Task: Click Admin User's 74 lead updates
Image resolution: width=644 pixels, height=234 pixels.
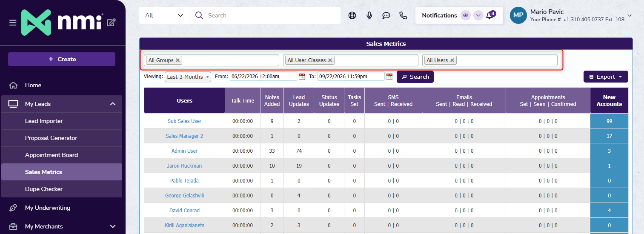Action: [x=299, y=151]
